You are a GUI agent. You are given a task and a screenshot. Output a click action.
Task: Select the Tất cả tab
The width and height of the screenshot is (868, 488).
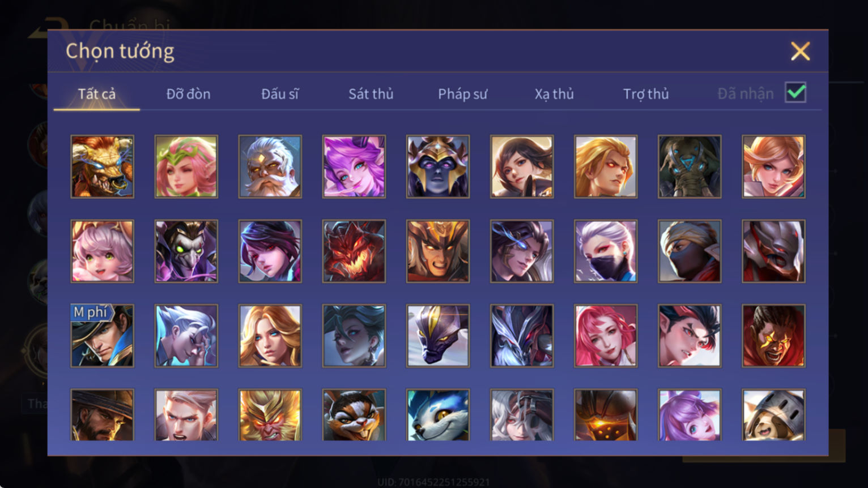coord(97,94)
